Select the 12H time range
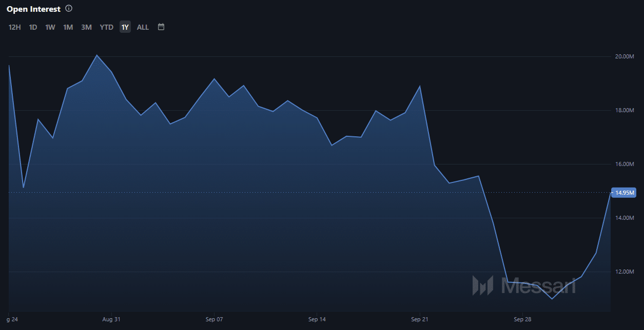644x330 pixels. [15, 27]
